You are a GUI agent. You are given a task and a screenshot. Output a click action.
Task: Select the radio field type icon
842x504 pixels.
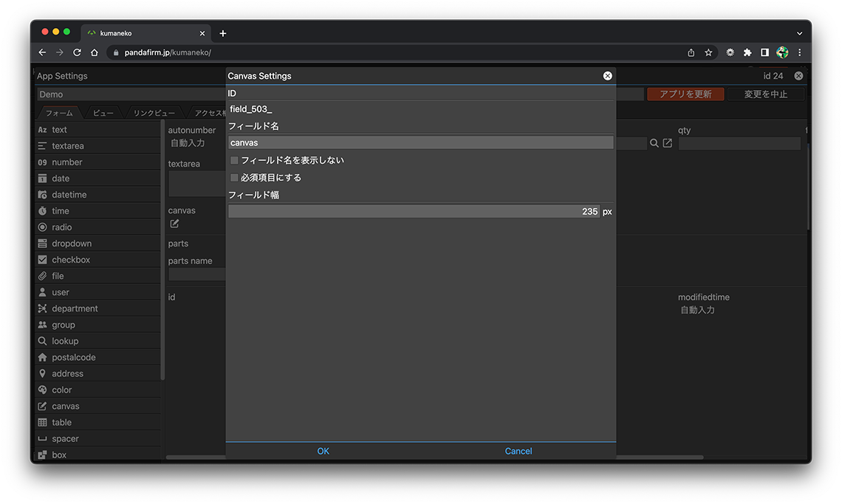43,227
